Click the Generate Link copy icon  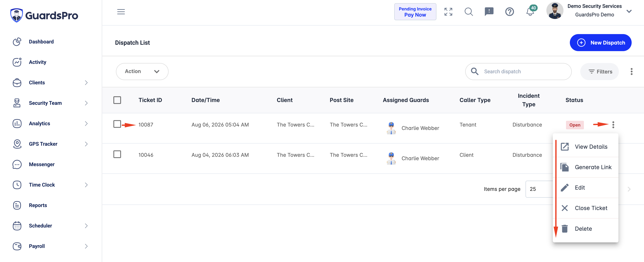565,167
